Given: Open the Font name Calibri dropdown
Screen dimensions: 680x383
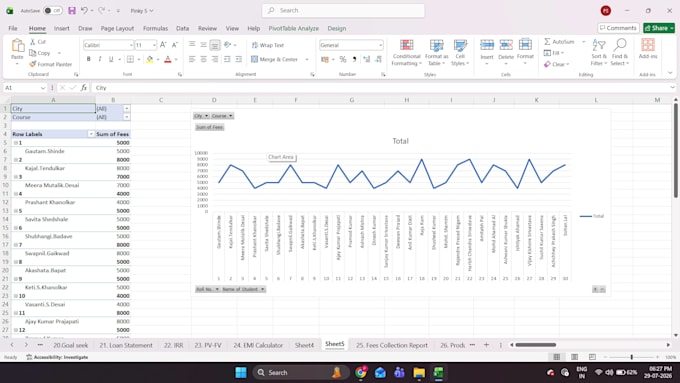Looking at the screenshot, I should (131, 45).
